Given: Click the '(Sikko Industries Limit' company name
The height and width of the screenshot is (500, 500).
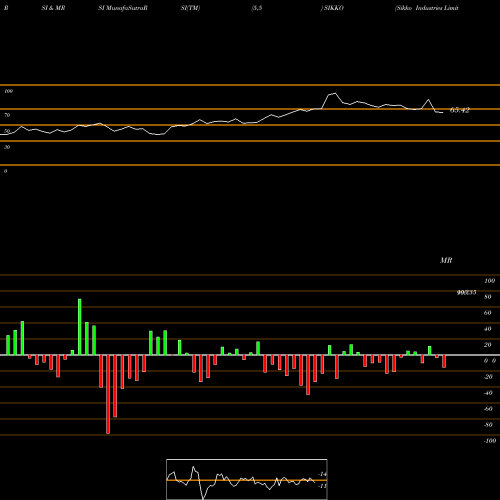Looking at the screenshot, I should point(426,8).
